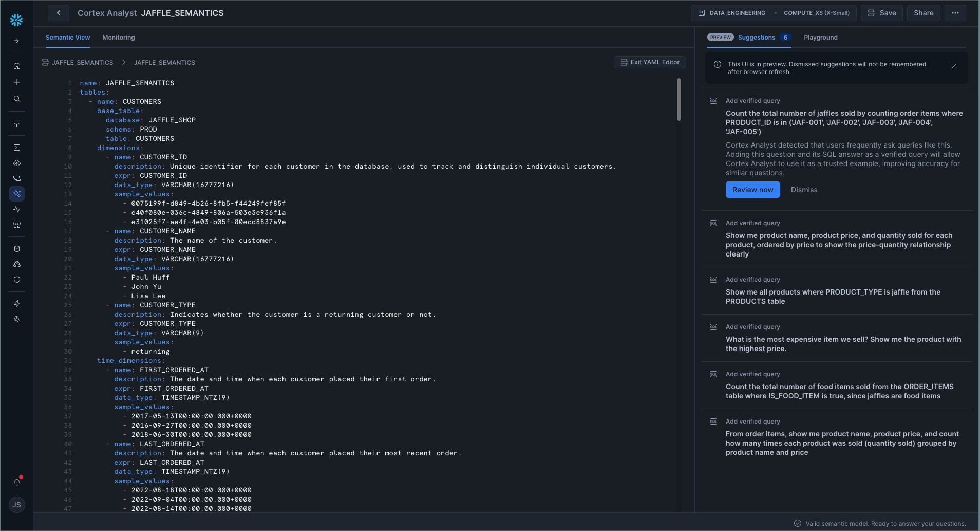This screenshot has height=531, width=980.
Task: Switch to the Monitoring tab
Action: [119, 38]
